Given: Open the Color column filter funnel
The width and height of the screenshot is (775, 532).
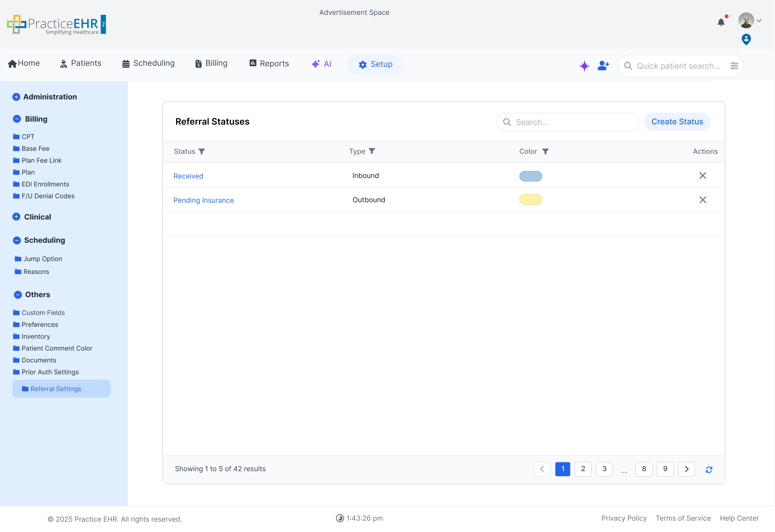Looking at the screenshot, I should click(546, 151).
